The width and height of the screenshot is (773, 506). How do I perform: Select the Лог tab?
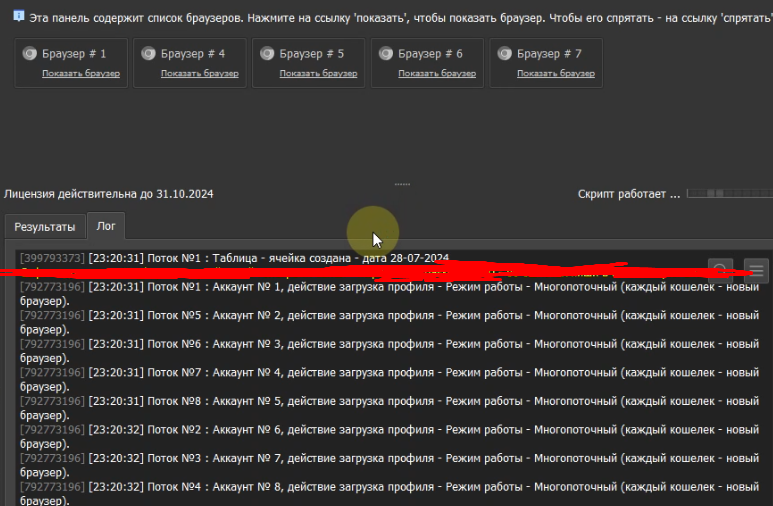coord(105,227)
